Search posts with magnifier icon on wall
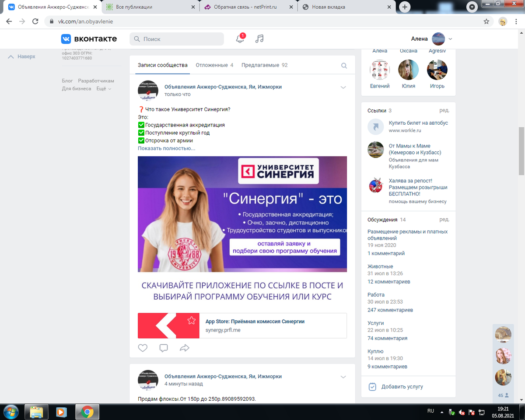Screen dimensions: 525x420 (x=344, y=66)
